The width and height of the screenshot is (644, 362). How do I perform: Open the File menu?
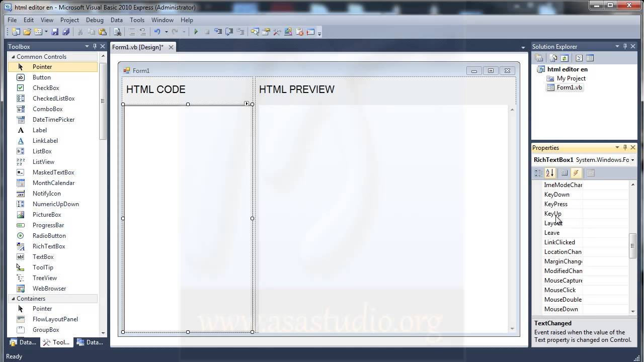pos(12,20)
